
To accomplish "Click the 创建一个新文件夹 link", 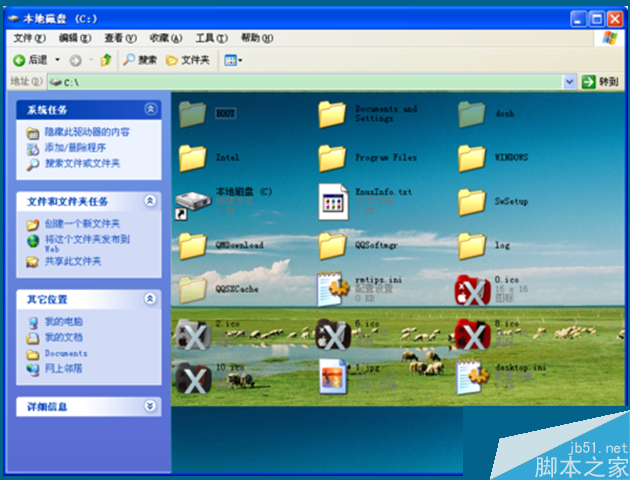I will [x=82, y=224].
